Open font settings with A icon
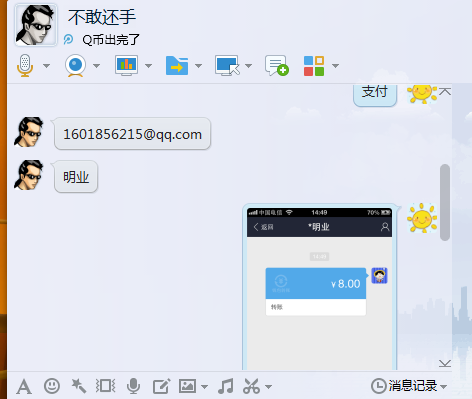This screenshot has height=399, width=472. pos(24,387)
